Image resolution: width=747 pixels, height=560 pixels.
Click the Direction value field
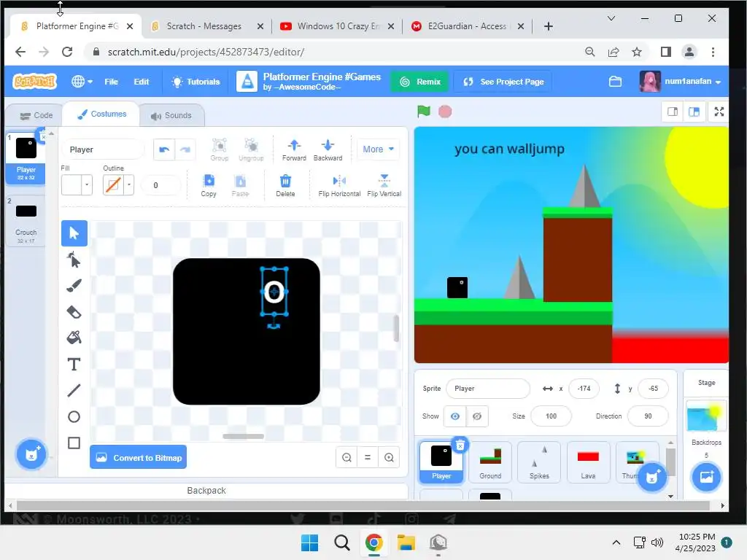point(648,416)
